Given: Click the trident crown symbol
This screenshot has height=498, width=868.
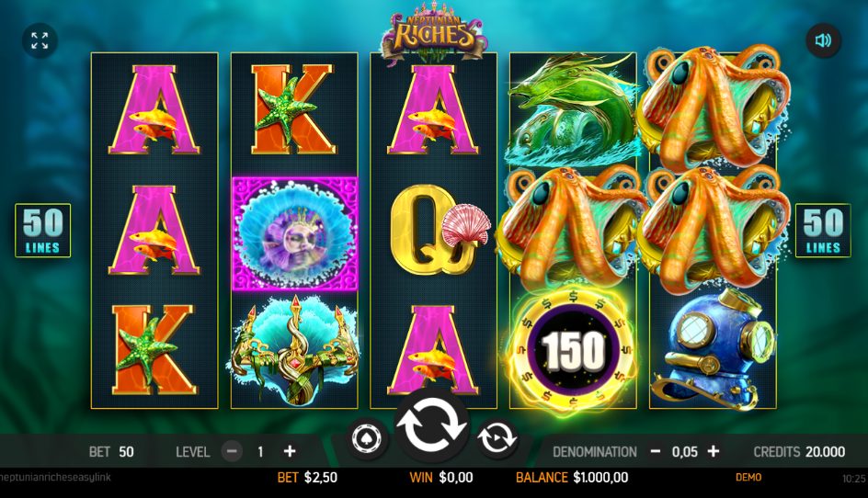Looking at the screenshot, I should 294,350.
